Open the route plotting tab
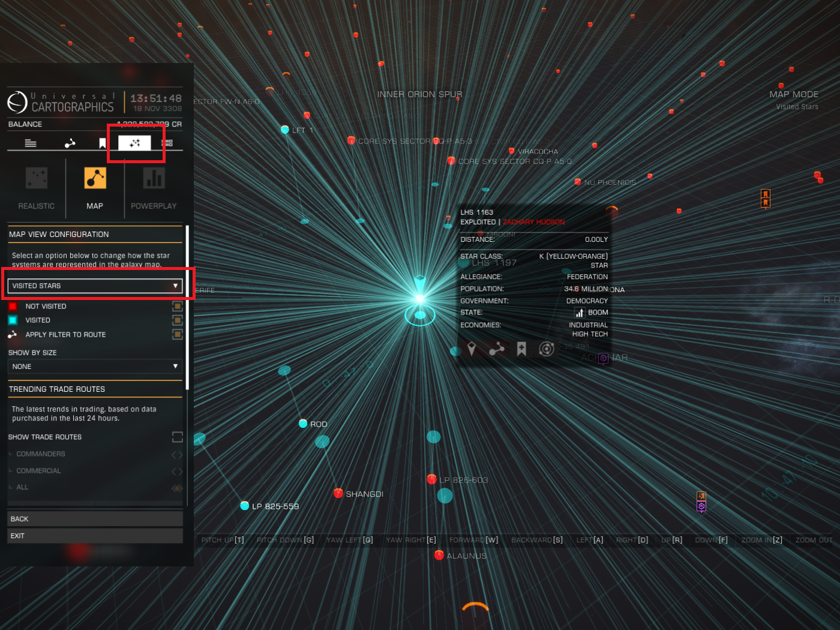This screenshot has height=630, width=840. point(70,143)
